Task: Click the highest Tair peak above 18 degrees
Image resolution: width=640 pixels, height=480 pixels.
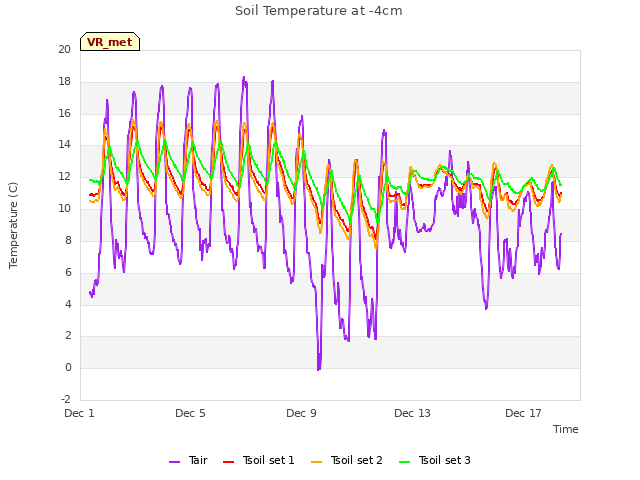Action: pyautogui.click(x=244, y=78)
